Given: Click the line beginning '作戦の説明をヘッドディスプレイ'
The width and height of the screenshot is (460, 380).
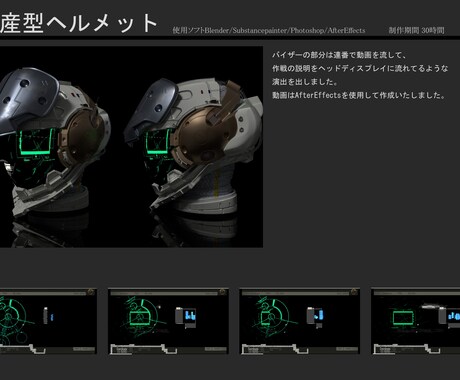Looking at the screenshot, I should point(360,68).
